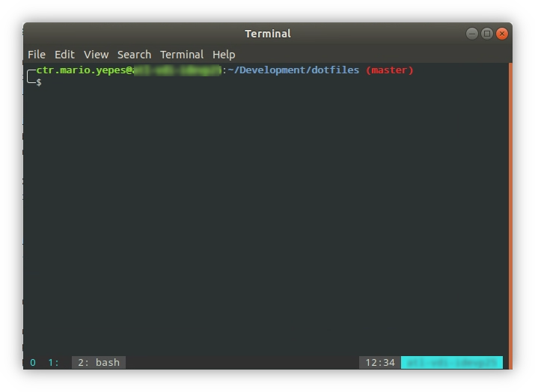Screen dimensions: 535x392
Task: Click the cyan hostname block in status bar
Action: (452, 362)
